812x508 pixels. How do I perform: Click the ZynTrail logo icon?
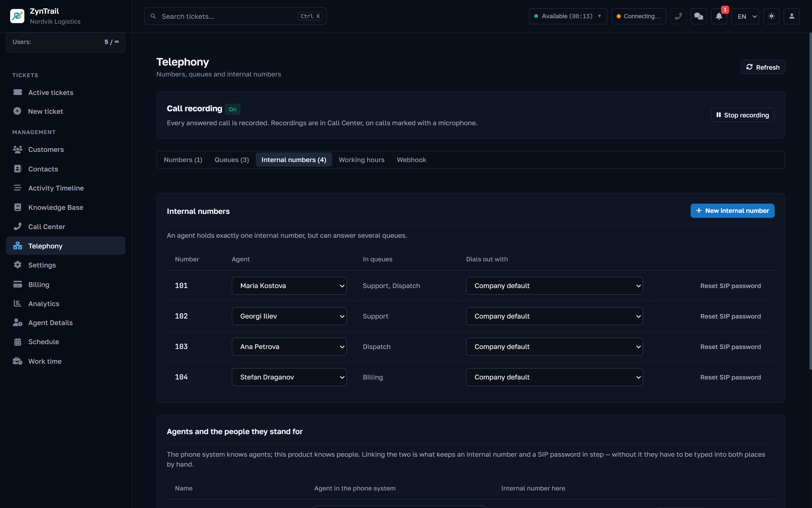[17, 16]
